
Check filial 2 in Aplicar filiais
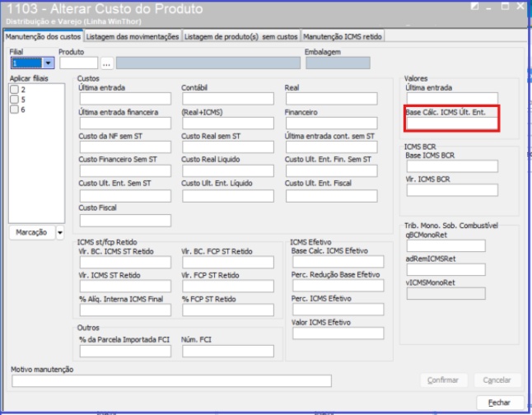14,90
